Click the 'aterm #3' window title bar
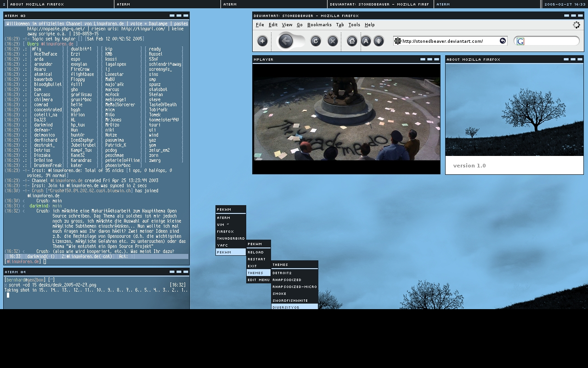 pyautogui.click(x=96, y=16)
